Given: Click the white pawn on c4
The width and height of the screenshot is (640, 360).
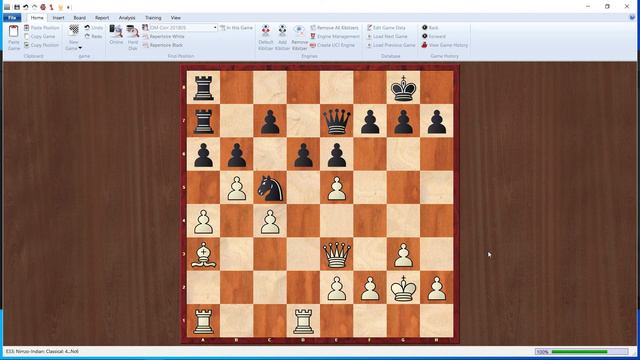Looking at the screenshot, I should point(270,221).
